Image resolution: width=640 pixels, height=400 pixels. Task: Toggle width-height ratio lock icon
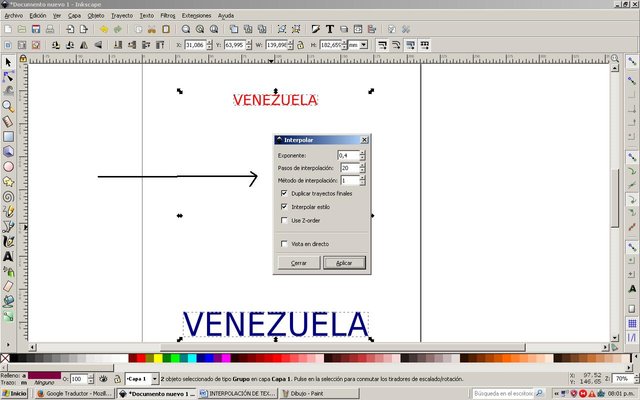coord(301,45)
